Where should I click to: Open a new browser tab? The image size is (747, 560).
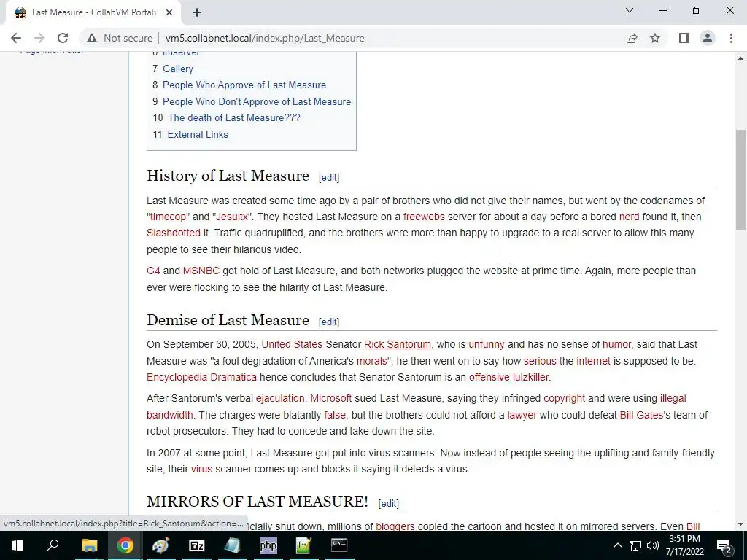pos(197,12)
